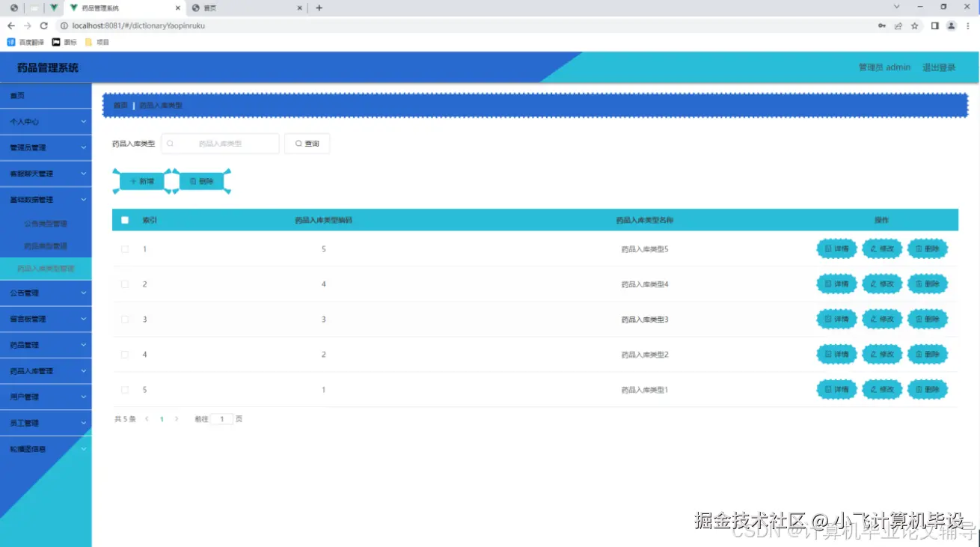
Task: Click 删除 for 药品入库类型3 row
Action: 928,320
